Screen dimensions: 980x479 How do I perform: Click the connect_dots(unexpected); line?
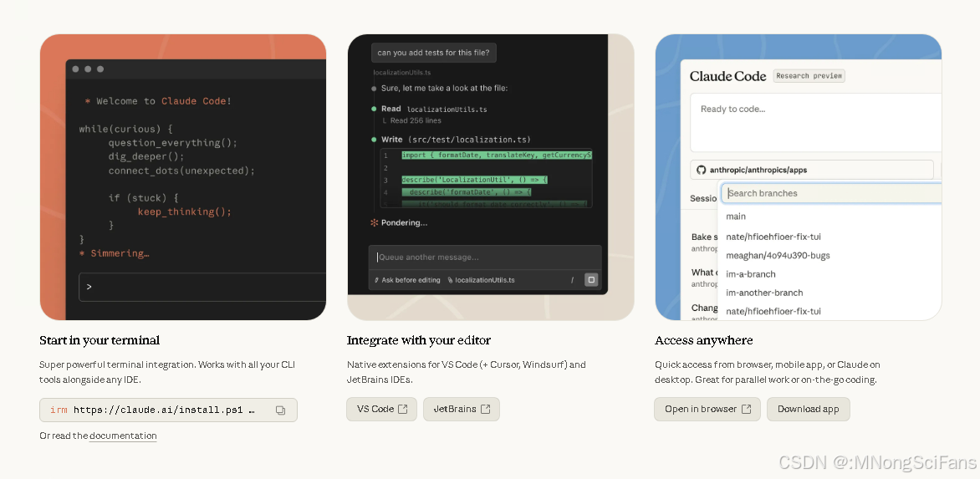pyautogui.click(x=182, y=171)
